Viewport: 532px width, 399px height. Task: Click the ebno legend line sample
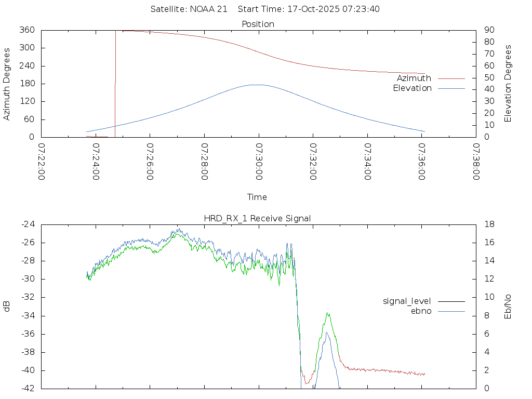[x=451, y=311]
